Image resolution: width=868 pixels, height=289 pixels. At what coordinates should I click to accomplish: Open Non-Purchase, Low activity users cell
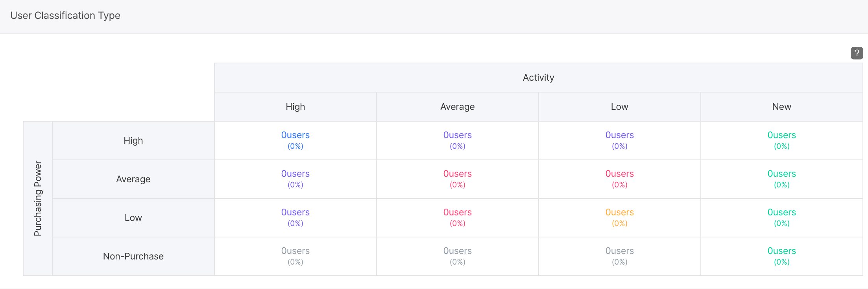[619, 256]
